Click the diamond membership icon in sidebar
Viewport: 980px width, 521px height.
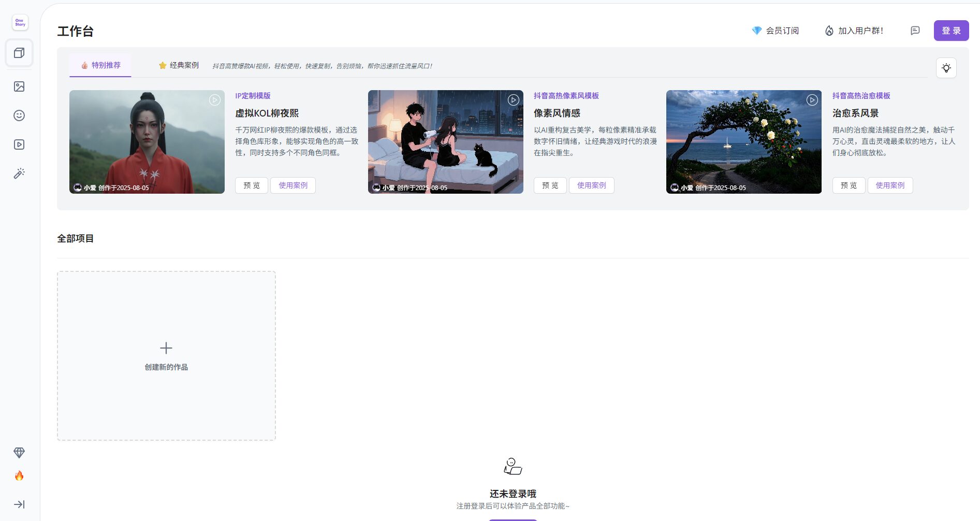tap(19, 453)
